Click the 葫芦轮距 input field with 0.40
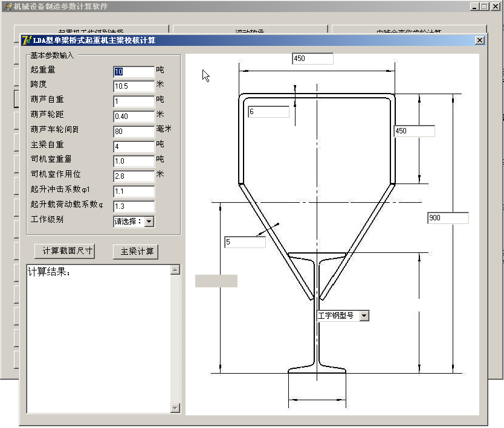Screen dimensions: 504x428 tap(134, 117)
